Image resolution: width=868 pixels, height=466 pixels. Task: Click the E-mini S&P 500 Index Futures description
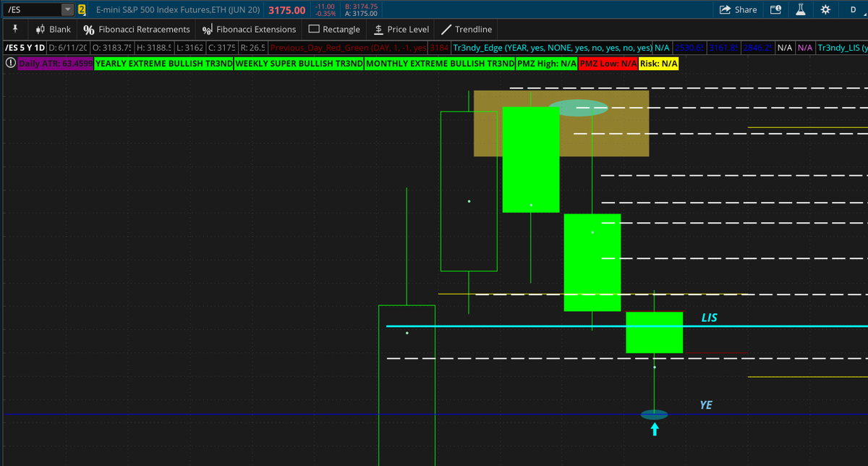[178, 9]
